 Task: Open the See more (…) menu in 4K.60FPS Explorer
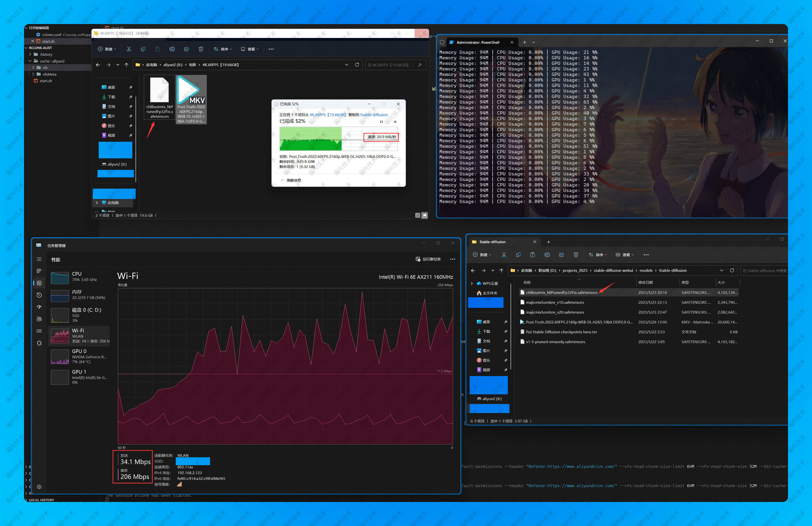point(271,49)
